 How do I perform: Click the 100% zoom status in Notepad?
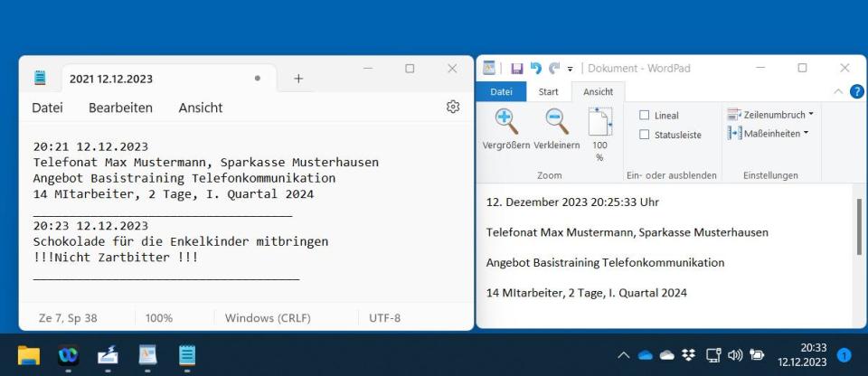[159, 318]
